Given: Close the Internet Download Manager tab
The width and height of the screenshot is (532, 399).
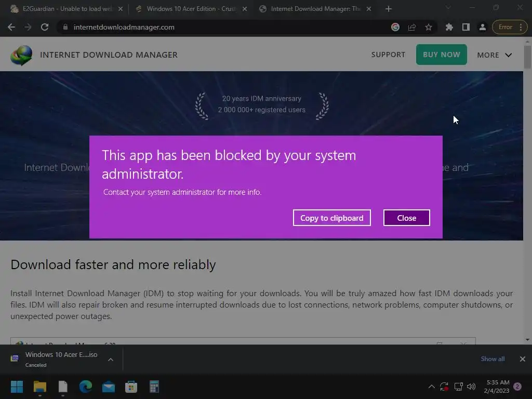Looking at the screenshot, I should click(x=369, y=9).
